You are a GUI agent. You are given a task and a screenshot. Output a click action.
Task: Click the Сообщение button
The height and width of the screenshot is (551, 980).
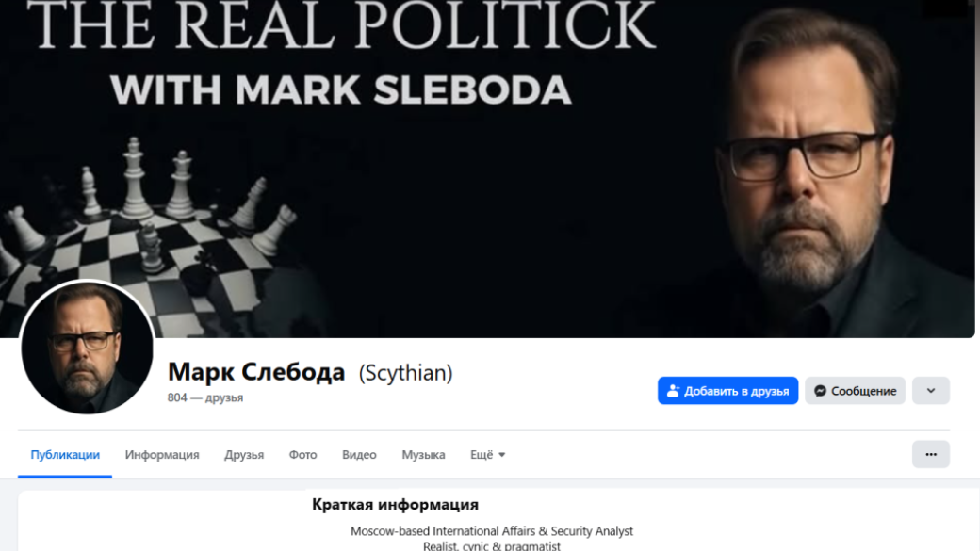[x=855, y=391]
